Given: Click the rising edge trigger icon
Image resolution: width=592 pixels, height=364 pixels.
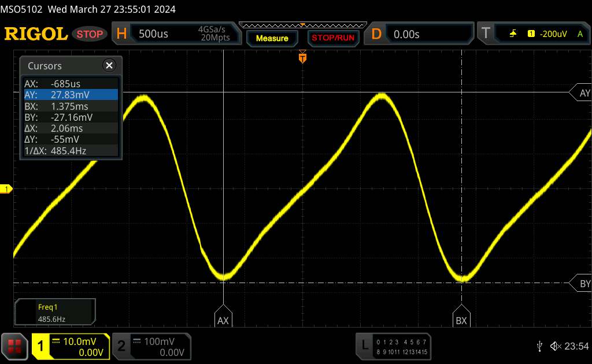Looking at the screenshot, I should 513,34.
